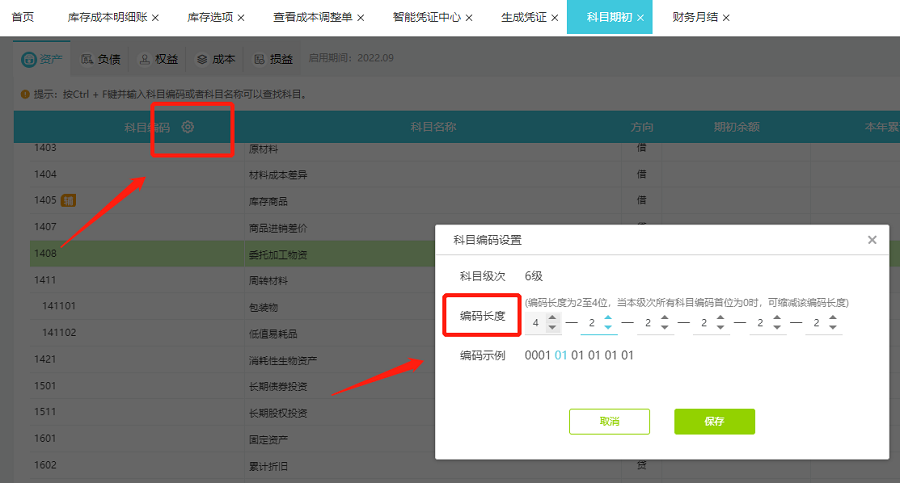Click the first level length field showing 4

coord(536,323)
